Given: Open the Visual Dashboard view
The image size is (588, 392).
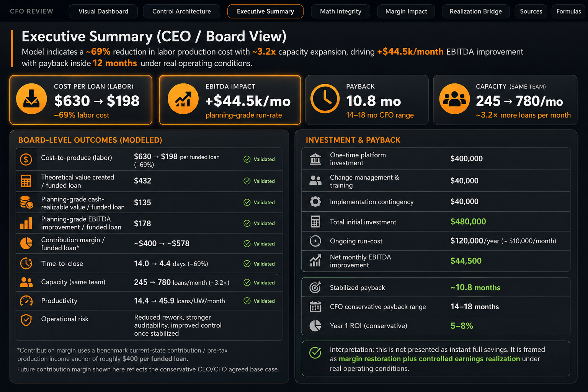Looking at the screenshot, I should pyautogui.click(x=103, y=11).
